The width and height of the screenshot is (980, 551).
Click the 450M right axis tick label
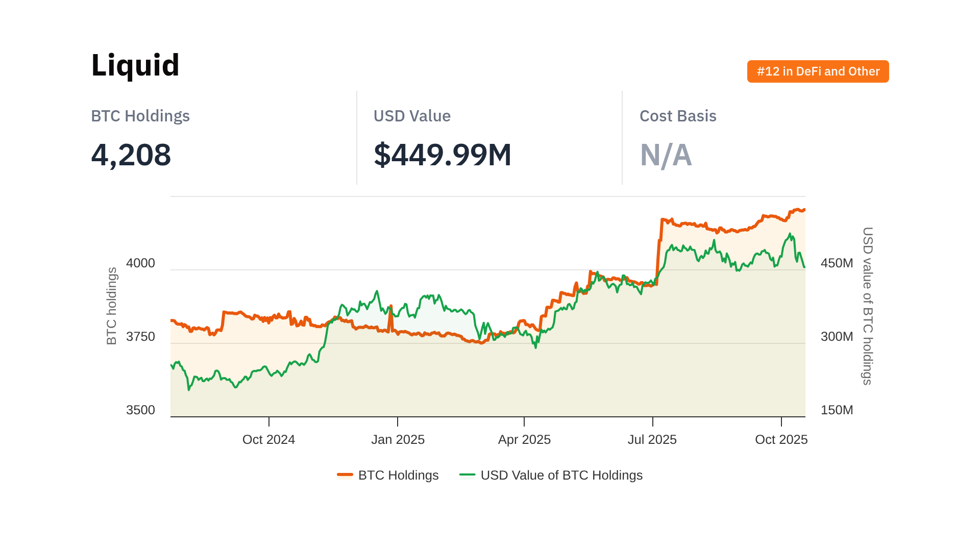837,263
